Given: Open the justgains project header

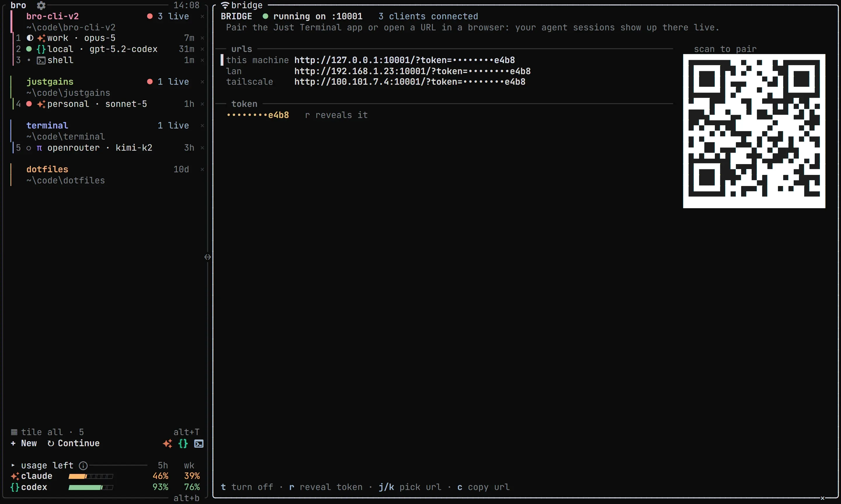Looking at the screenshot, I should 50,82.
